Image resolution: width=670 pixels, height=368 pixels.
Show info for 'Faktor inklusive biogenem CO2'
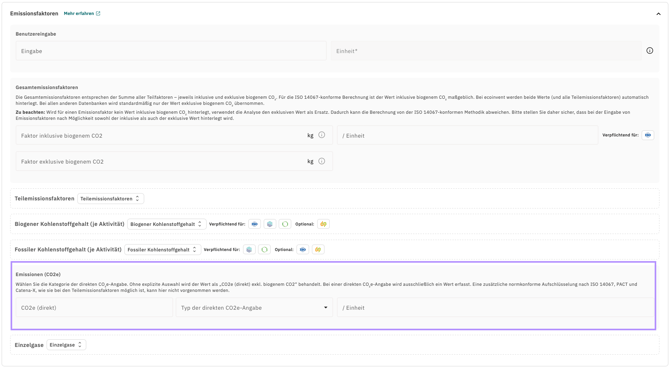coord(322,135)
